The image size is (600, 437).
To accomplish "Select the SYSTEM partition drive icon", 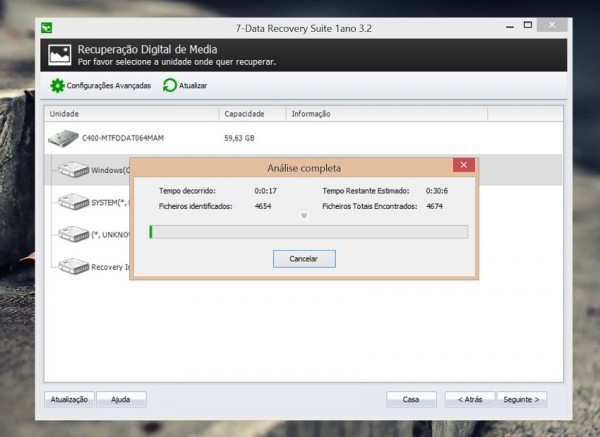I will click(74, 202).
